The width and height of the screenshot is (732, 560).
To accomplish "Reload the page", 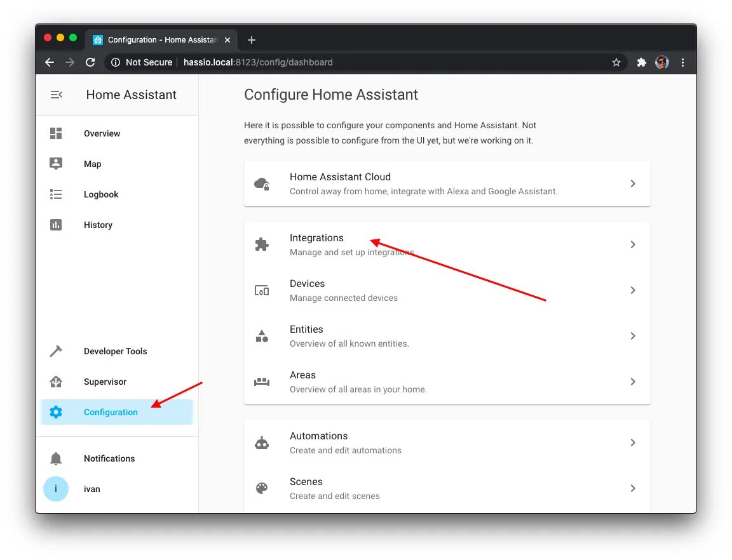I will click(x=91, y=62).
